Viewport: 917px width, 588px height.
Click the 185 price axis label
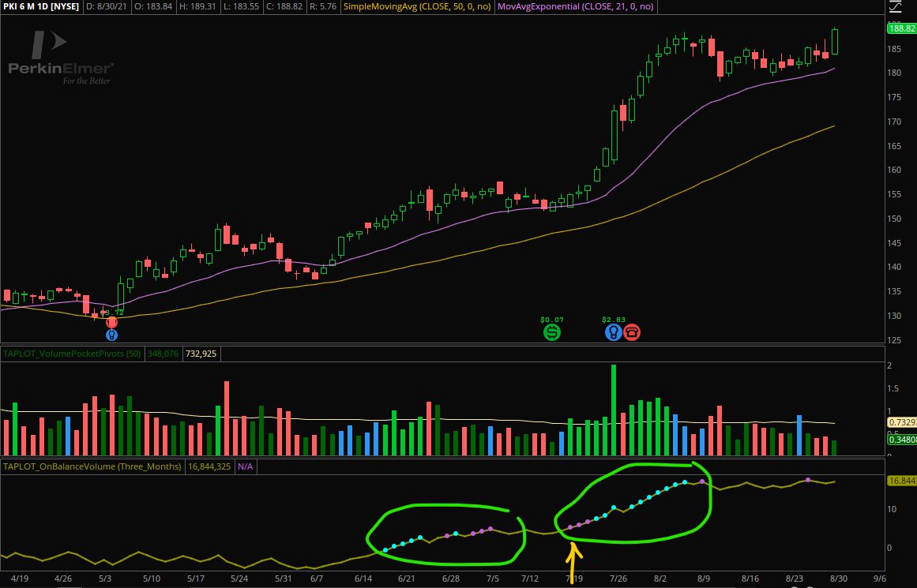[894, 49]
